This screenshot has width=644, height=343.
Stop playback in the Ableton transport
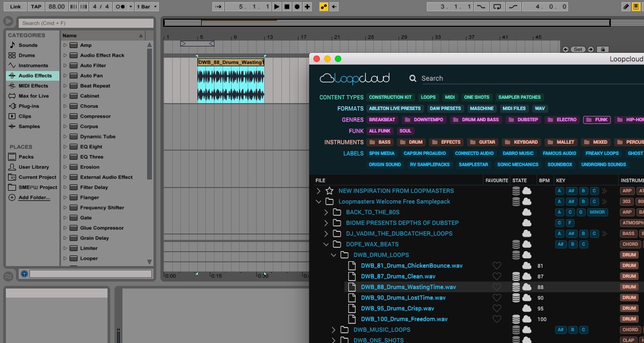[x=287, y=6]
